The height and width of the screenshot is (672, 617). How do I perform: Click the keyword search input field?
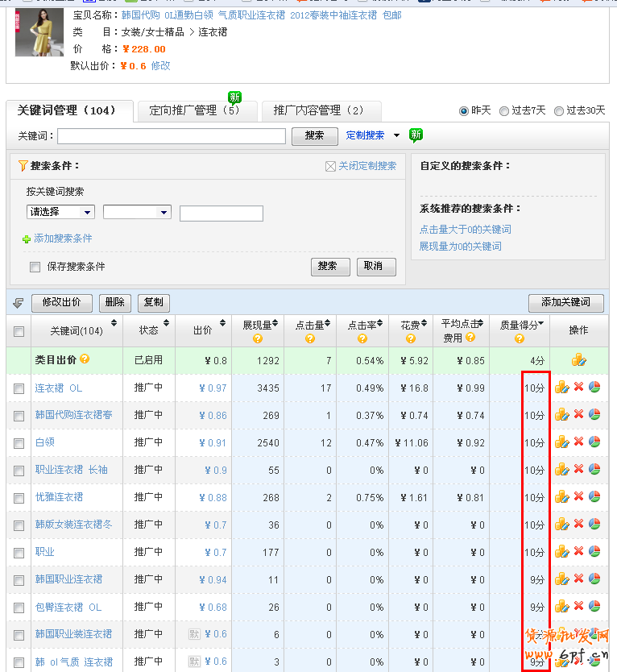pyautogui.click(x=171, y=136)
